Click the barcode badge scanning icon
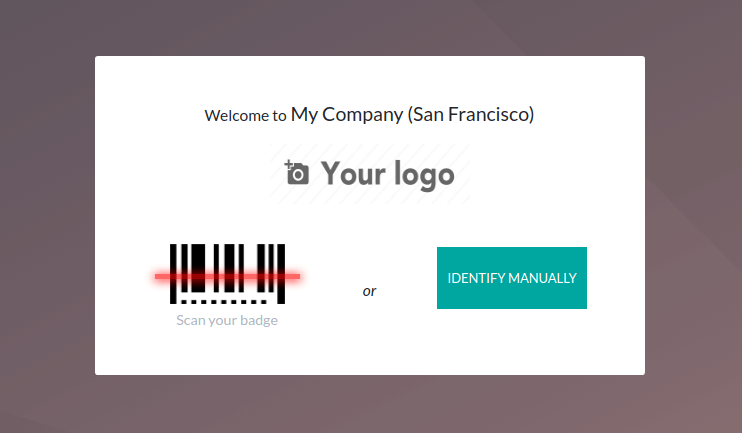This screenshot has height=433, width=742. (227, 274)
